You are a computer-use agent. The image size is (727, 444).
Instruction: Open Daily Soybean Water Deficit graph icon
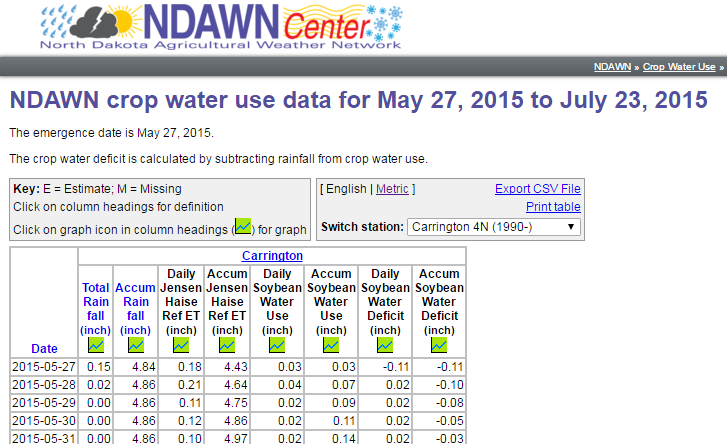385,345
